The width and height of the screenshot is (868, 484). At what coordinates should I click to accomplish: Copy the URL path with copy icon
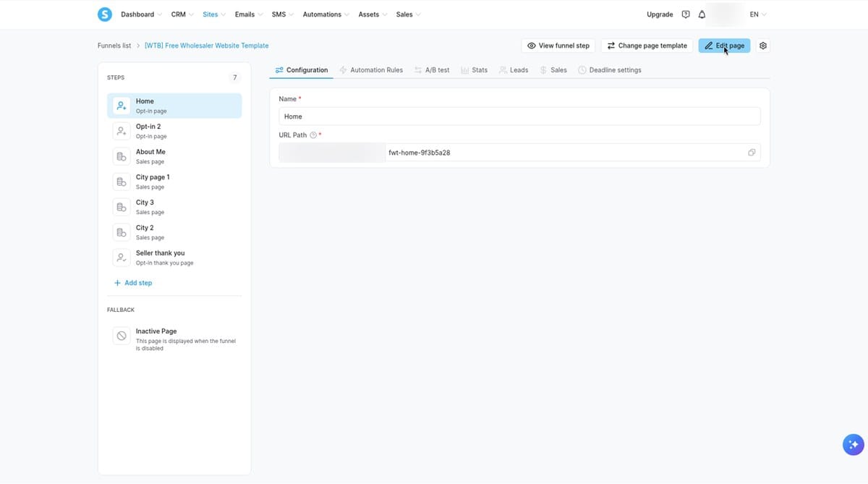tap(752, 153)
